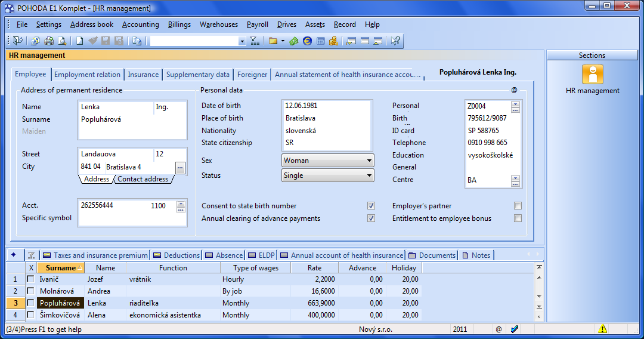Open the Warehouses menu
This screenshot has height=339, width=644.
(x=218, y=24)
